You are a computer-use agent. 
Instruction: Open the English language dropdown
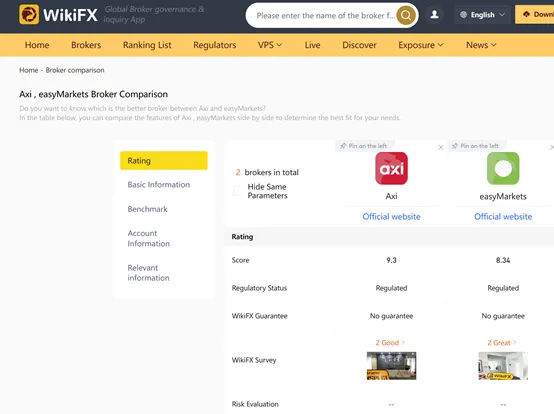(482, 15)
